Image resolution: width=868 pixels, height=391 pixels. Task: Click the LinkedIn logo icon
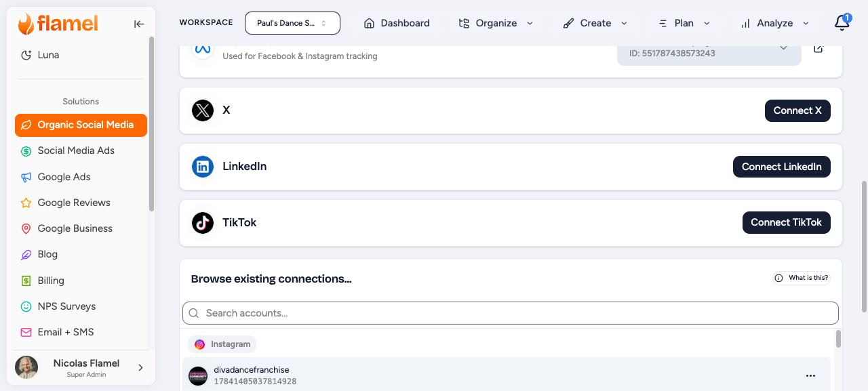(203, 166)
